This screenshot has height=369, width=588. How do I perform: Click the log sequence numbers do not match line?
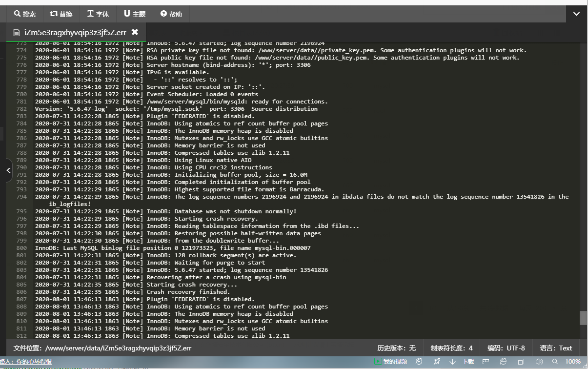[302, 200]
